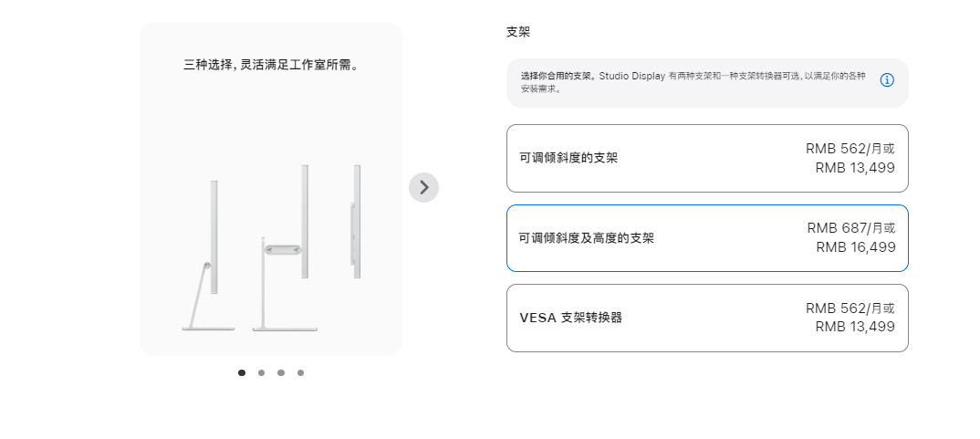Click RMB 562/月或 on tilt stand option
980x439 pixels.
click(850, 149)
